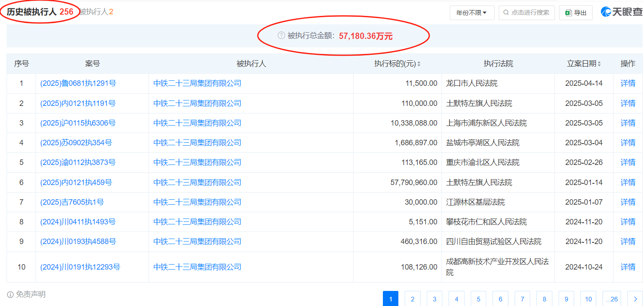Click 详情 for the 盐城市亭湖区人民法院 row

pos(628,142)
